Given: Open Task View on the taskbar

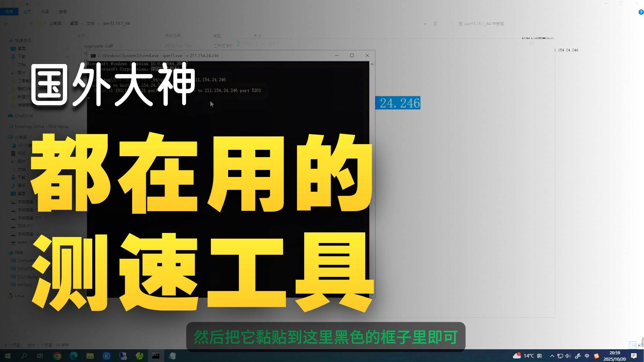Looking at the screenshot, I should tap(40, 356).
